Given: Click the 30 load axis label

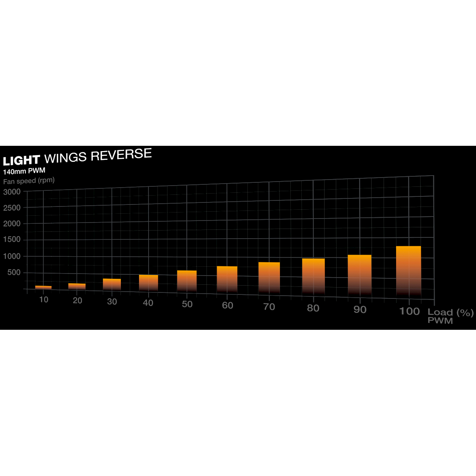Looking at the screenshot, I should [112, 302].
